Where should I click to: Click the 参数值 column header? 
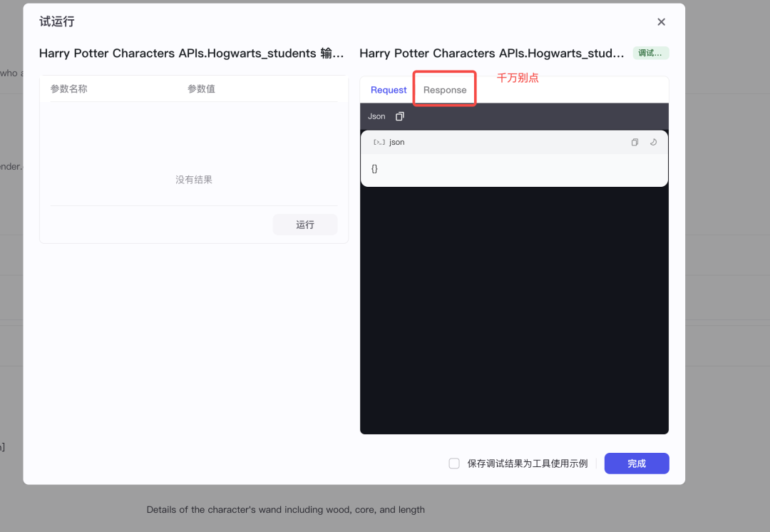pyautogui.click(x=201, y=89)
